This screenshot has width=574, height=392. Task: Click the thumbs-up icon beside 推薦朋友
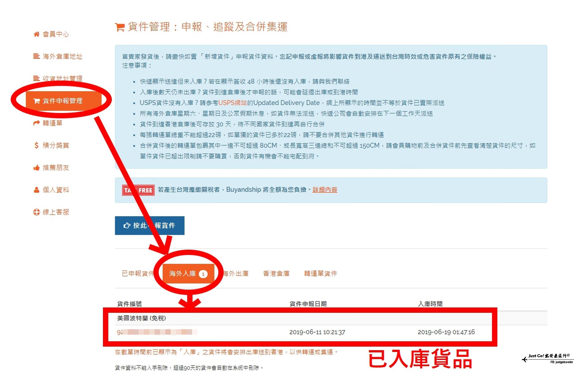[36, 168]
